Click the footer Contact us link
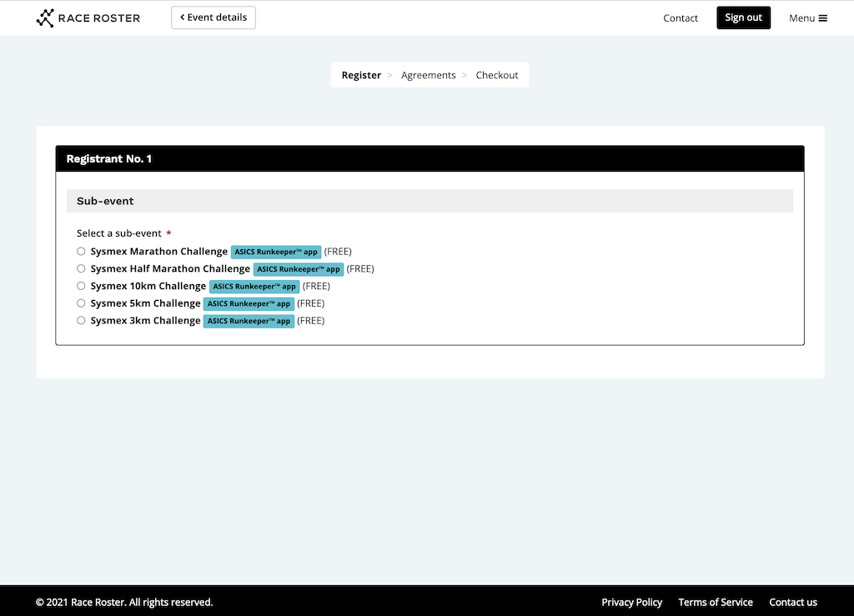Image resolution: width=854 pixels, height=616 pixels. (792, 602)
